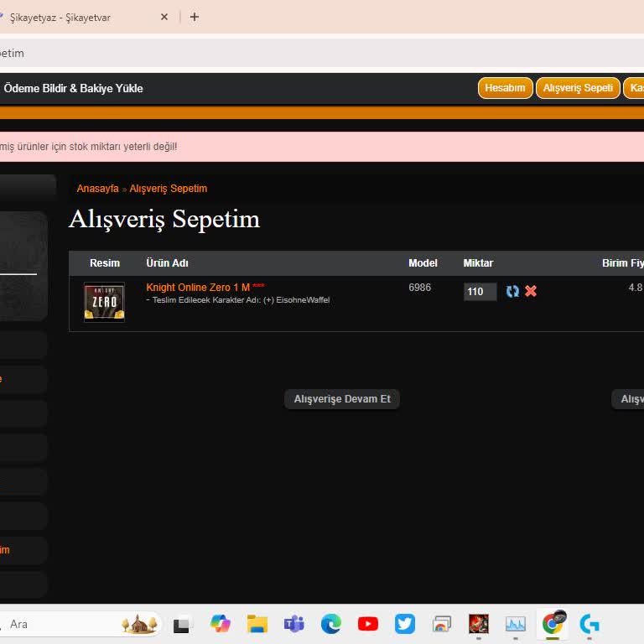Click Alışverişe Devam Et button
This screenshot has height=644, width=644.
point(342,399)
